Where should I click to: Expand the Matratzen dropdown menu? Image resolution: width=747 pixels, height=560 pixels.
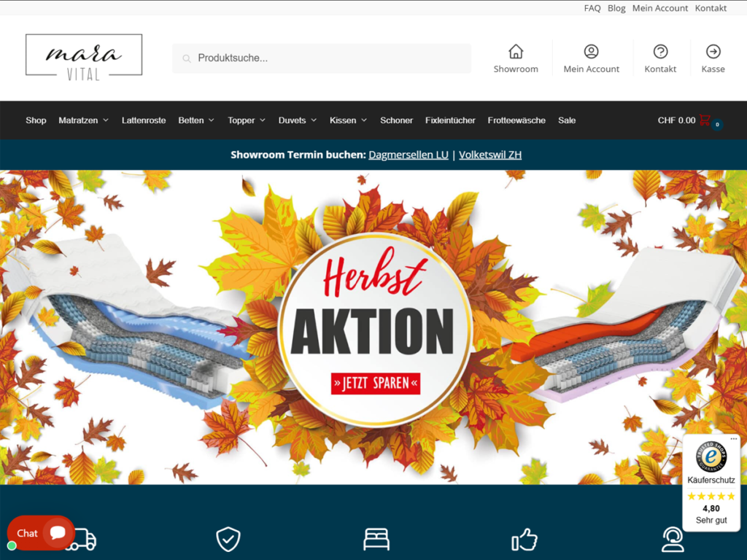click(x=83, y=120)
